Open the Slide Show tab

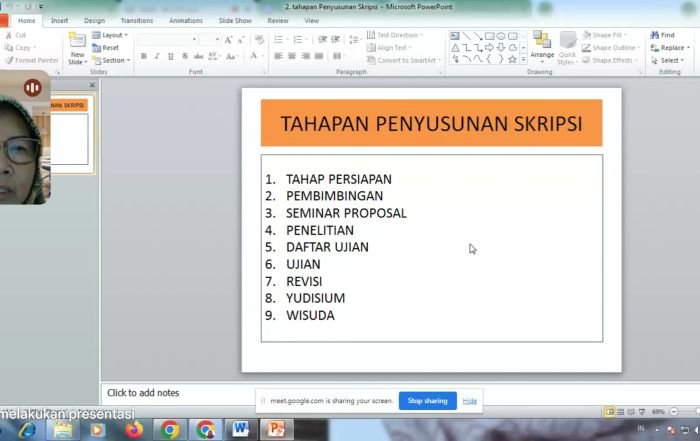pos(235,20)
